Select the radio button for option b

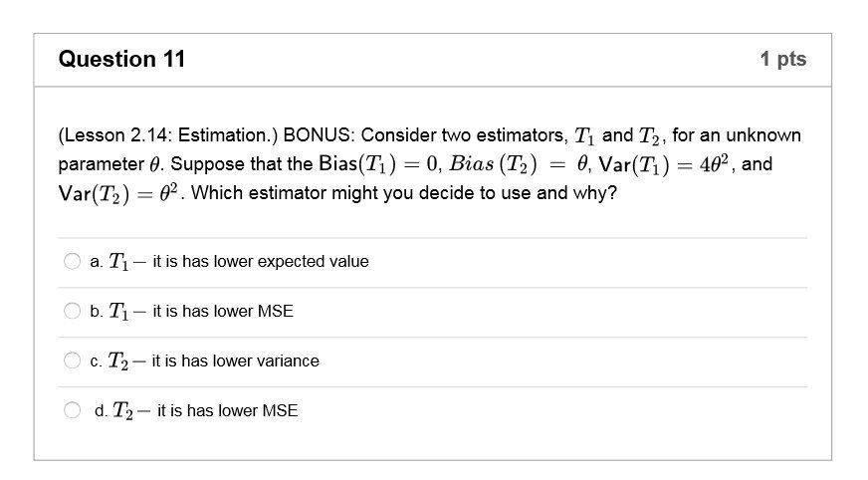[72, 311]
